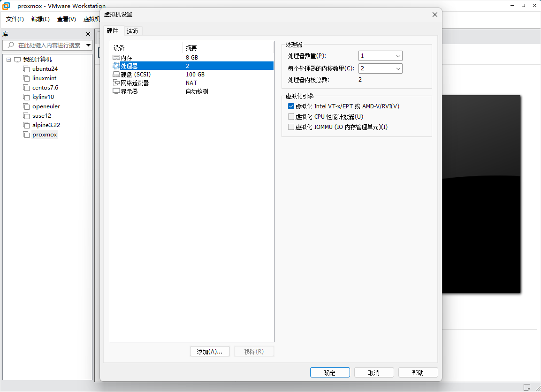
Task: Close the library (库) panel with X
Action: (x=88, y=34)
